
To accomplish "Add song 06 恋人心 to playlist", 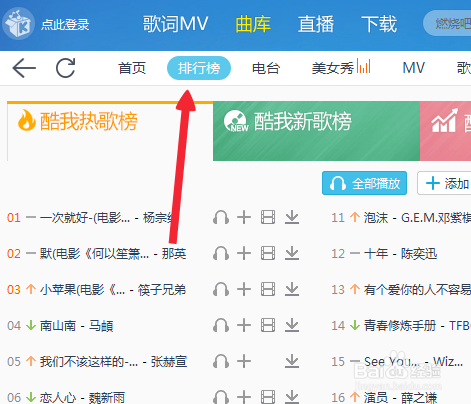I will pyautogui.click(x=244, y=397).
